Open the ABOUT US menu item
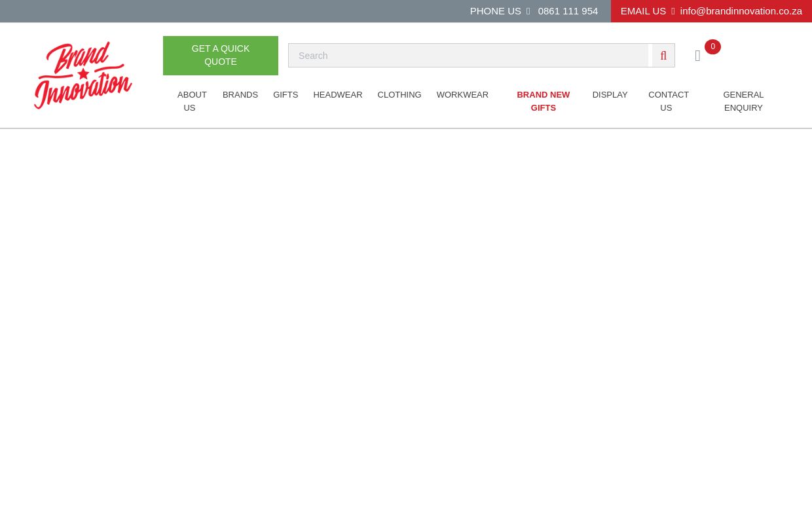 (x=191, y=101)
